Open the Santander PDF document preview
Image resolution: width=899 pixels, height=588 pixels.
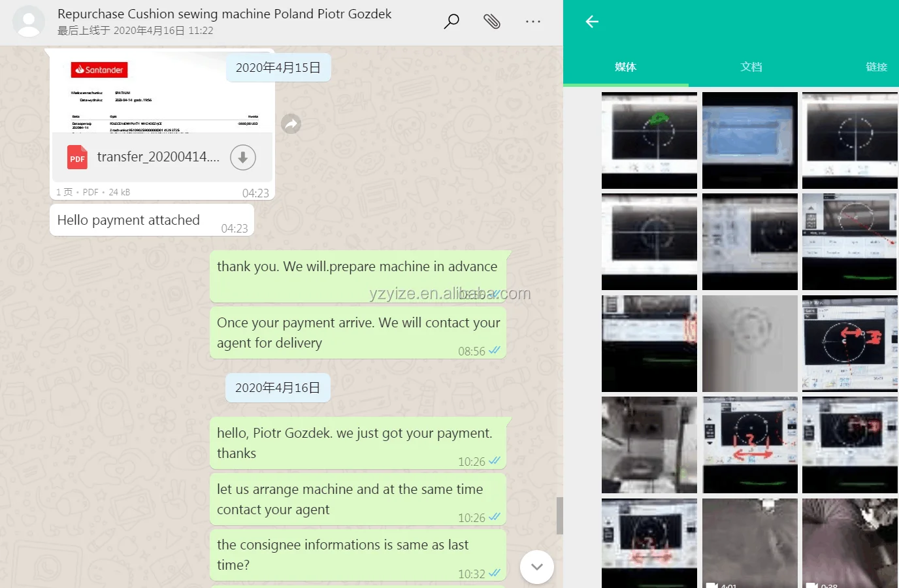(162, 95)
